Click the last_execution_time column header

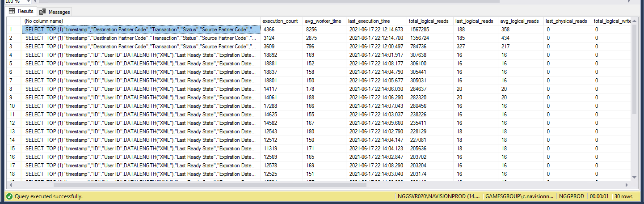click(x=369, y=21)
